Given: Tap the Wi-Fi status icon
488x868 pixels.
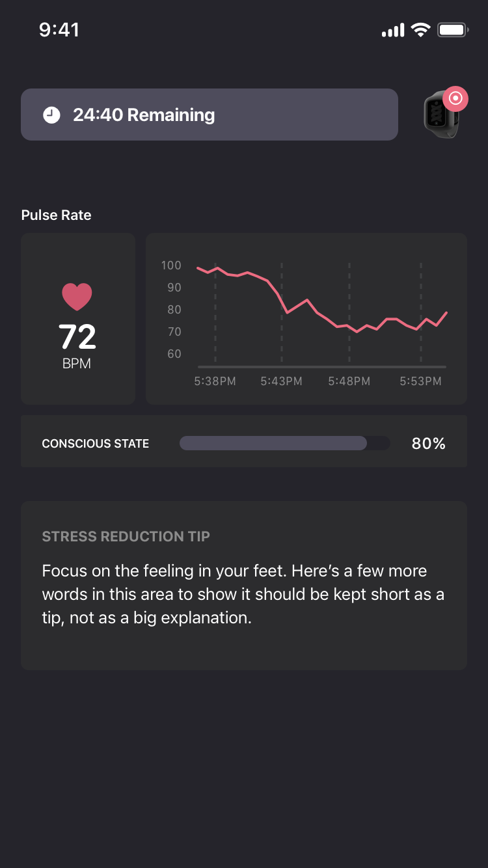Looking at the screenshot, I should point(421,30).
